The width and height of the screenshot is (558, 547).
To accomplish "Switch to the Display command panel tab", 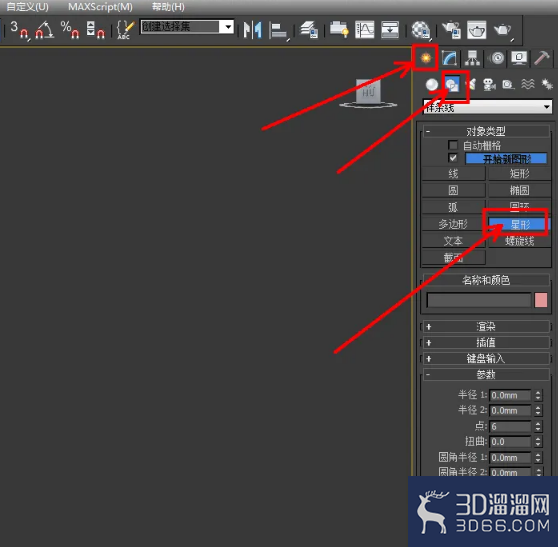I will pyautogui.click(x=519, y=58).
